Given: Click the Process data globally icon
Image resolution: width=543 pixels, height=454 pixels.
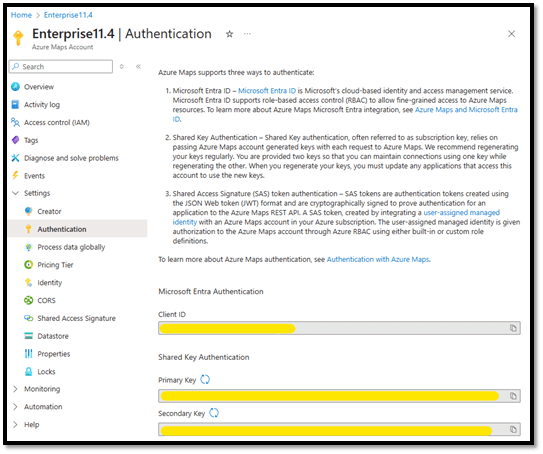Looking at the screenshot, I should pos(29,247).
